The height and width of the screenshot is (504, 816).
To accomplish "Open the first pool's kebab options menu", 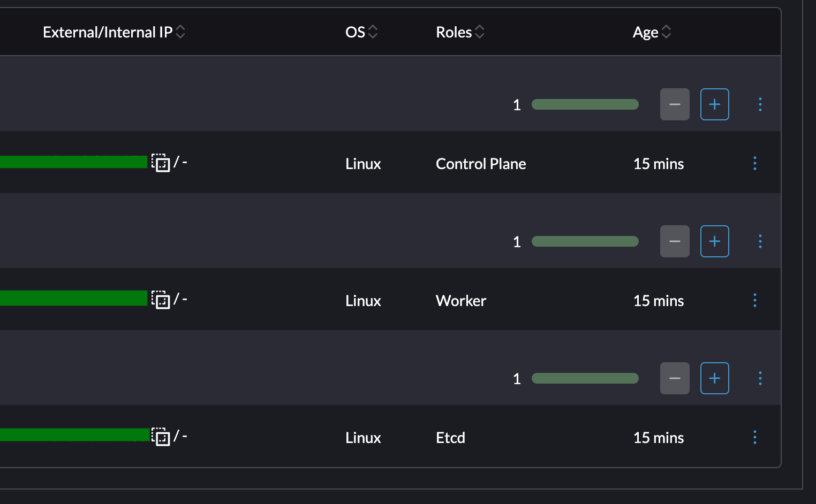I will [760, 104].
